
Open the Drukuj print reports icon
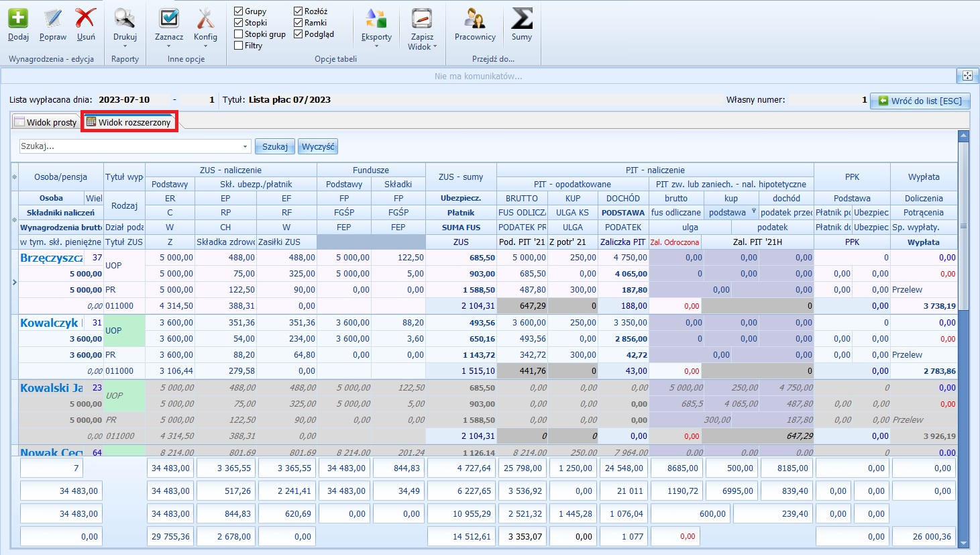point(125,18)
